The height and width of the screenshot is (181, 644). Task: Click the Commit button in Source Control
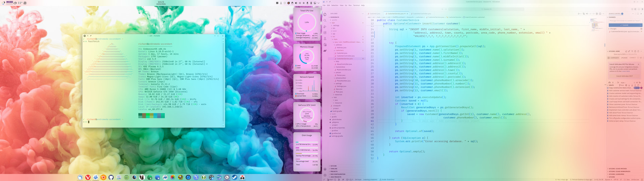pyautogui.click(x=624, y=25)
